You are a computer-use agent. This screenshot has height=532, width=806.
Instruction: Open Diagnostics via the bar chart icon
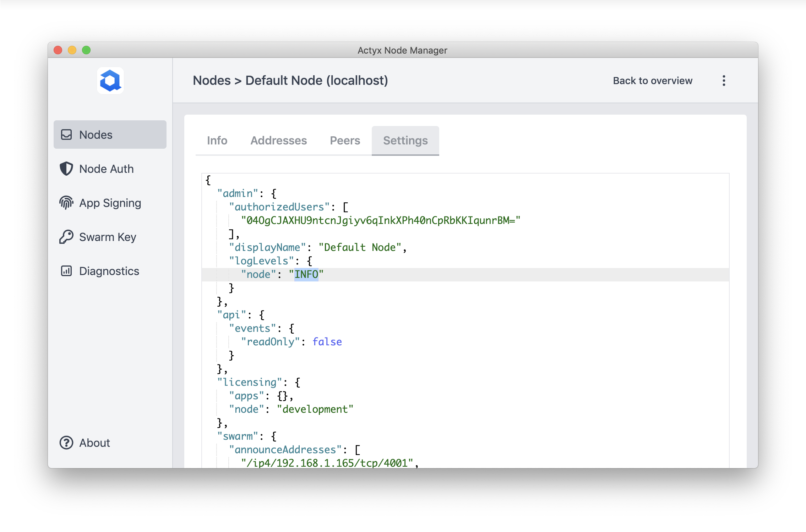pyautogui.click(x=66, y=271)
